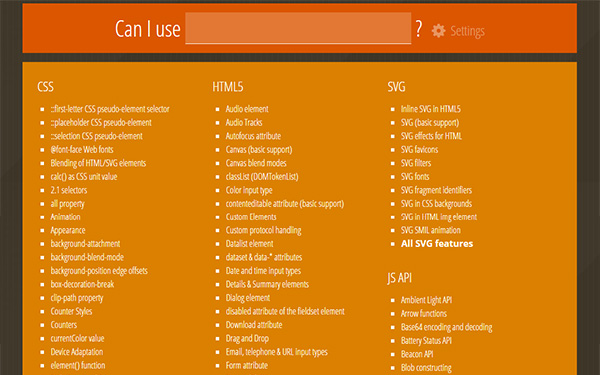Screen dimensions: 600x375
Task: Open Download attribute link
Action: [x=254, y=325]
